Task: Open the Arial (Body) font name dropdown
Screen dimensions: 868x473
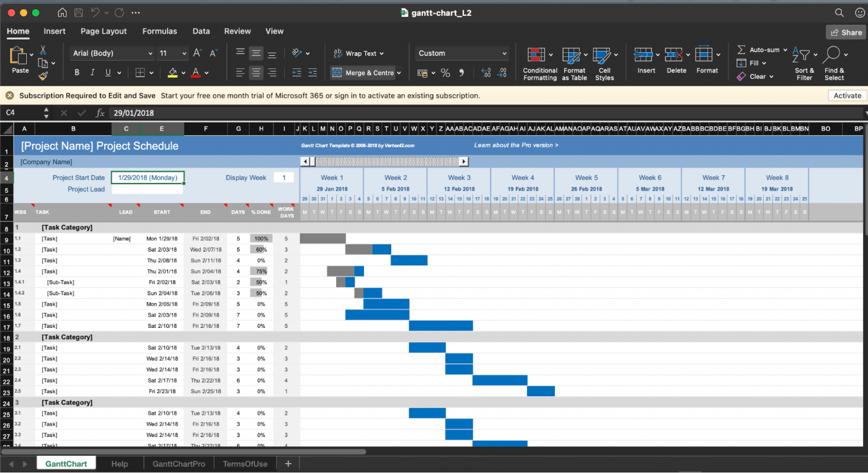Action: (x=112, y=53)
